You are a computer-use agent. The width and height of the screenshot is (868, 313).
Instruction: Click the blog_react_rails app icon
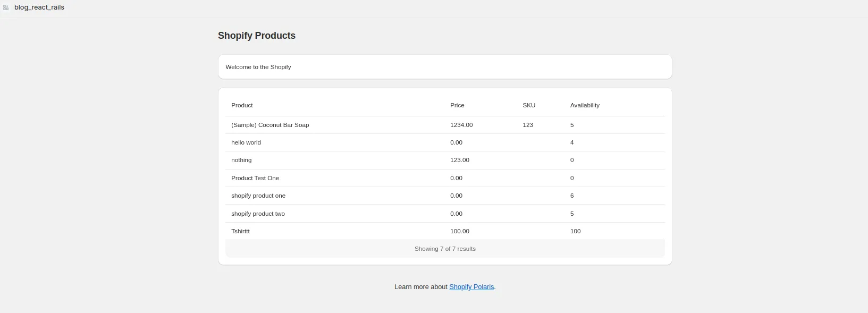(x=6, y=7)
